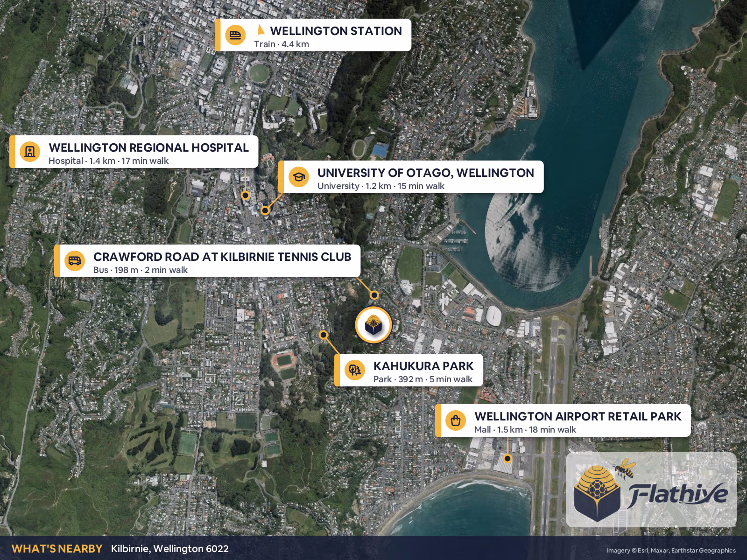The width and height of the screenshot is (747, 560).
Task: Click the shopping bag mall icon
Action: [456, 420]
